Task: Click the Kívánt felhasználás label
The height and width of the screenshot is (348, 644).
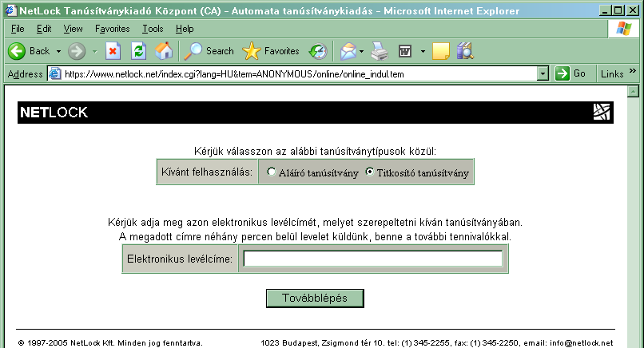Action: (x=207, y=172)
